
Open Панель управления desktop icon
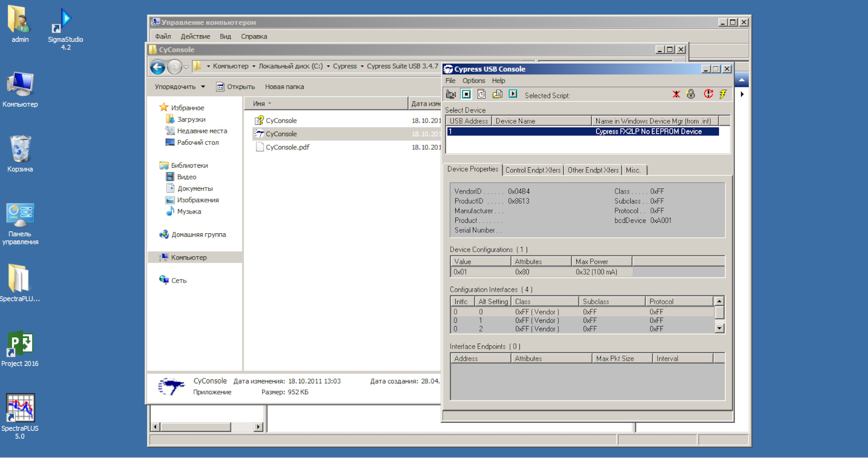click(20, 224)
